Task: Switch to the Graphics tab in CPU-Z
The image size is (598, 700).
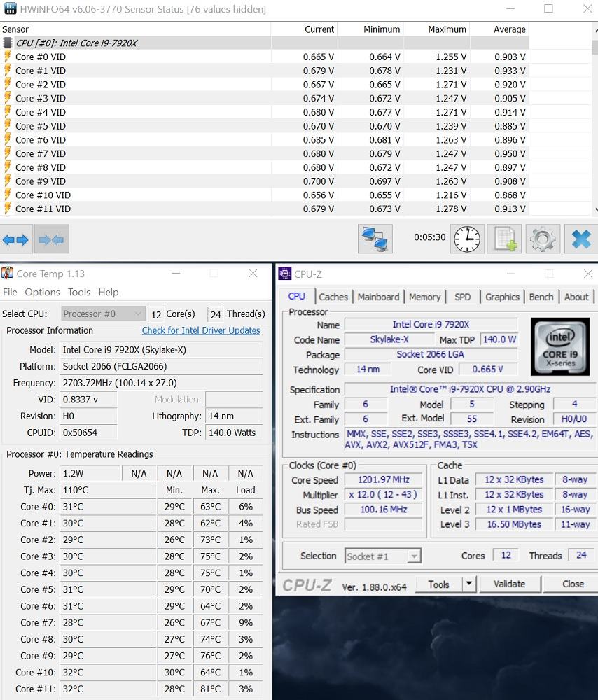Action: point(502,297)
